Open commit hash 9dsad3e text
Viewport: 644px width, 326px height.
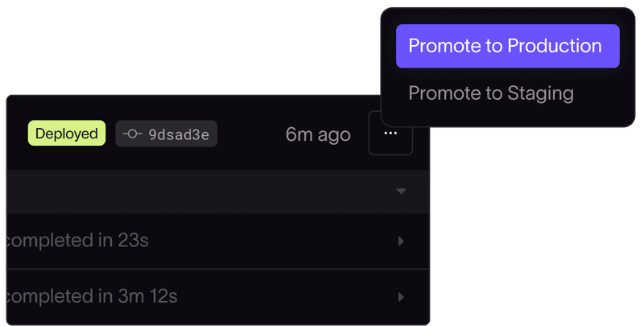178,134
